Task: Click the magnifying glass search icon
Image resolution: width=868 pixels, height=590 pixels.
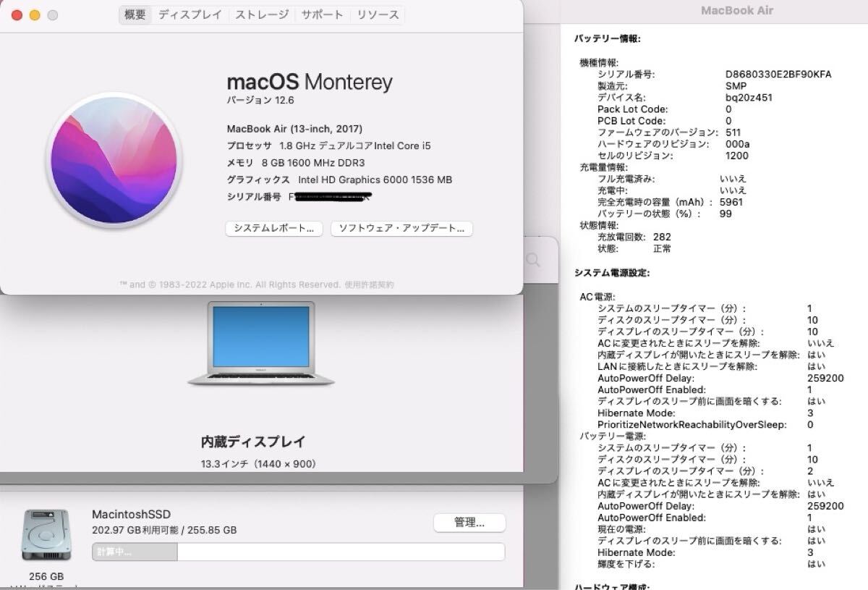Action: (533, 260)
